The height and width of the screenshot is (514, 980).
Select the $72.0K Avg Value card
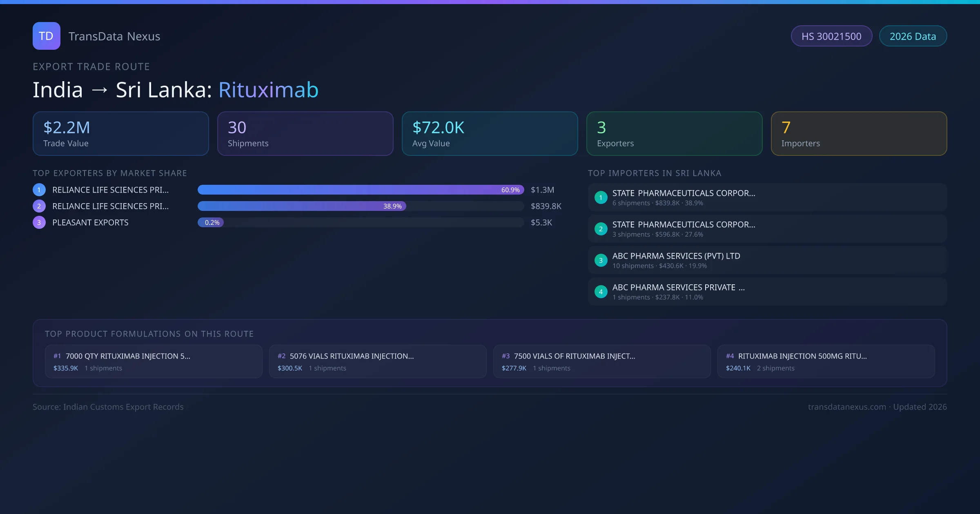click(490, 133)
